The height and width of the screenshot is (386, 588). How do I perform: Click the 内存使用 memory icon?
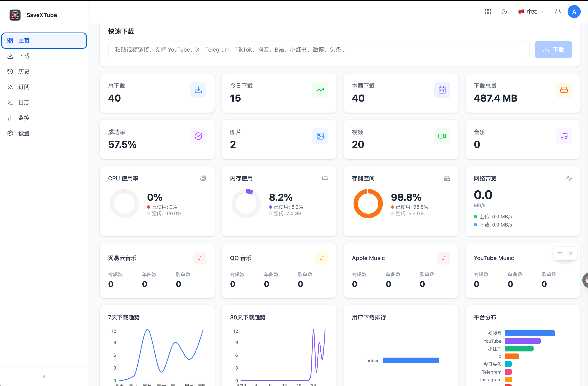[x=325, y=178]
